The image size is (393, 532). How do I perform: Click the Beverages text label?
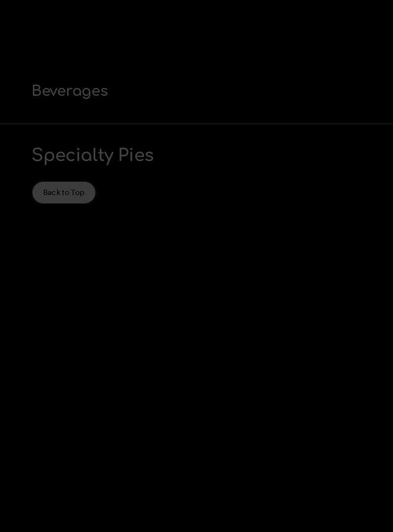[70, 91]
